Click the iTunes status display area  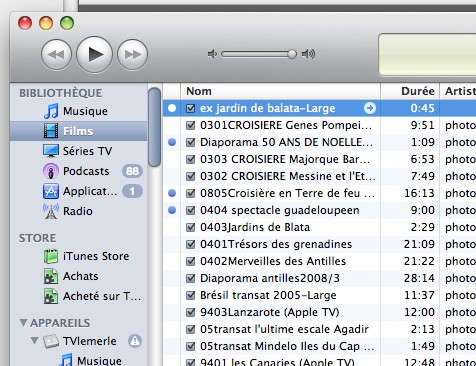tap(427, 54)
